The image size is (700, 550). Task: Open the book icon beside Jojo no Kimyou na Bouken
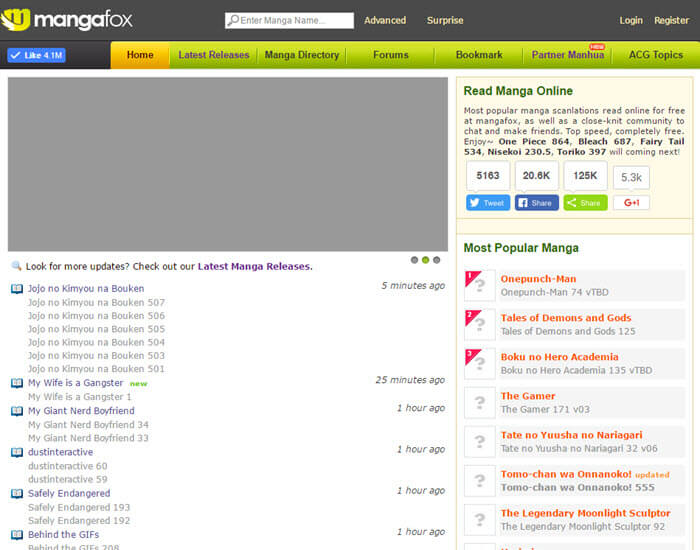point(17,289)
